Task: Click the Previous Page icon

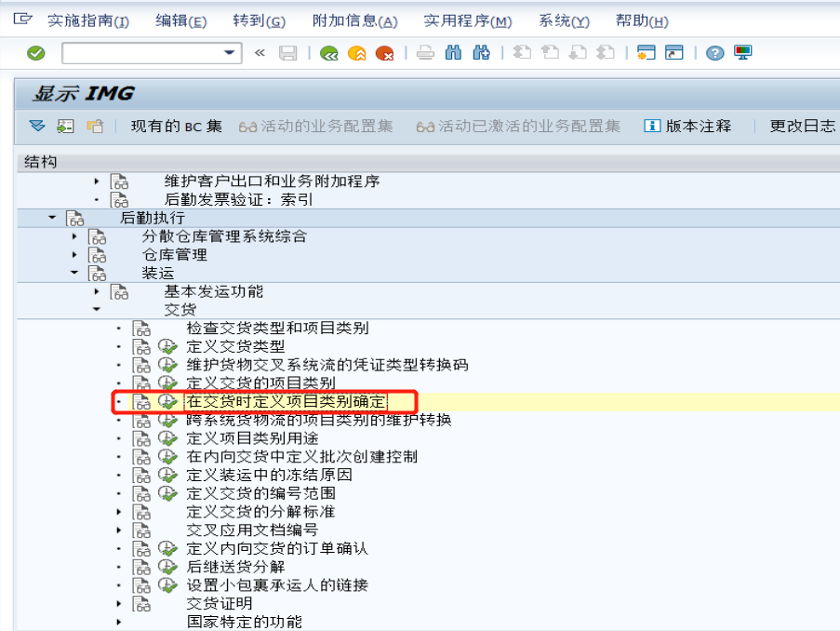Action: coord(550,52)
